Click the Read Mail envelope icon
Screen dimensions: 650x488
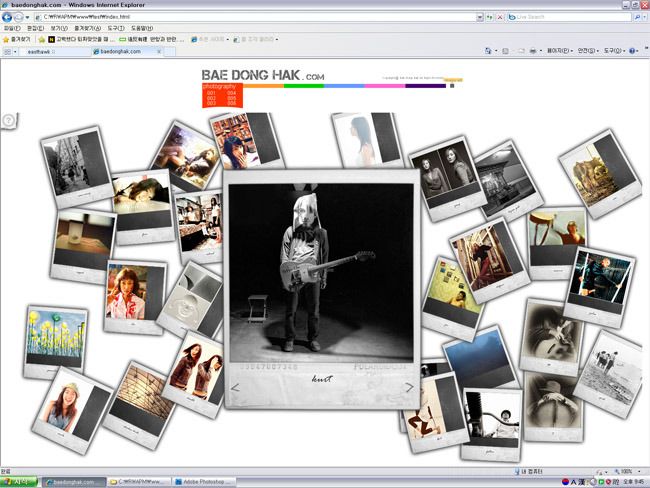click(x=521, y=51)
